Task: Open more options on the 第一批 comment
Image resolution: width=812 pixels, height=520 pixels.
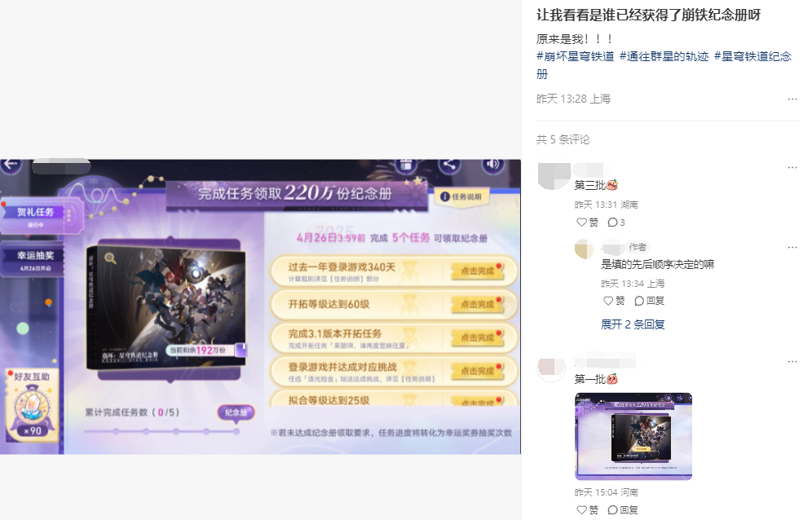Action: click(792, 362)
